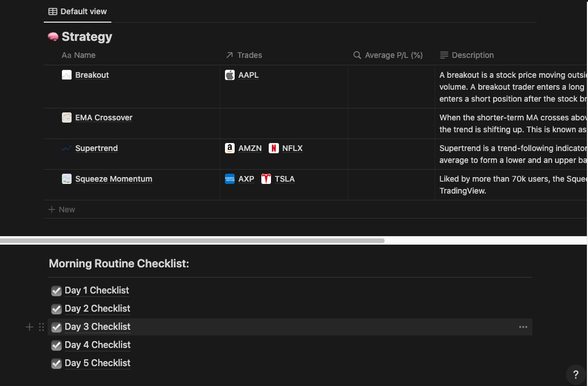Check the Day 1 Checklist checkbox
The image size is (588, 386).
(x=56, y=291)
